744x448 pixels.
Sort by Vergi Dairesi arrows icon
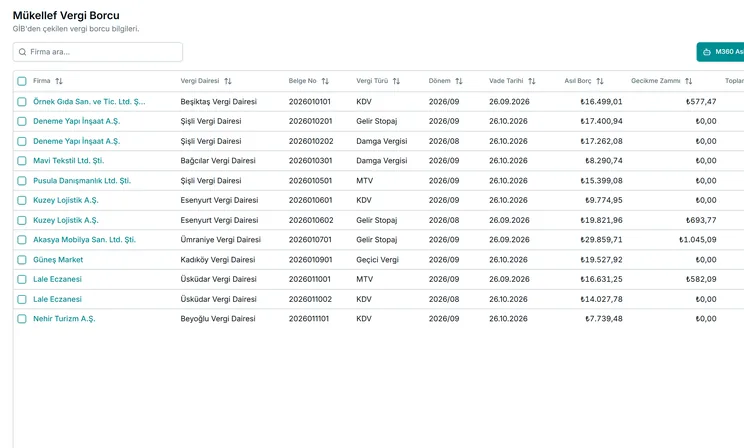[x=228, y=81]
